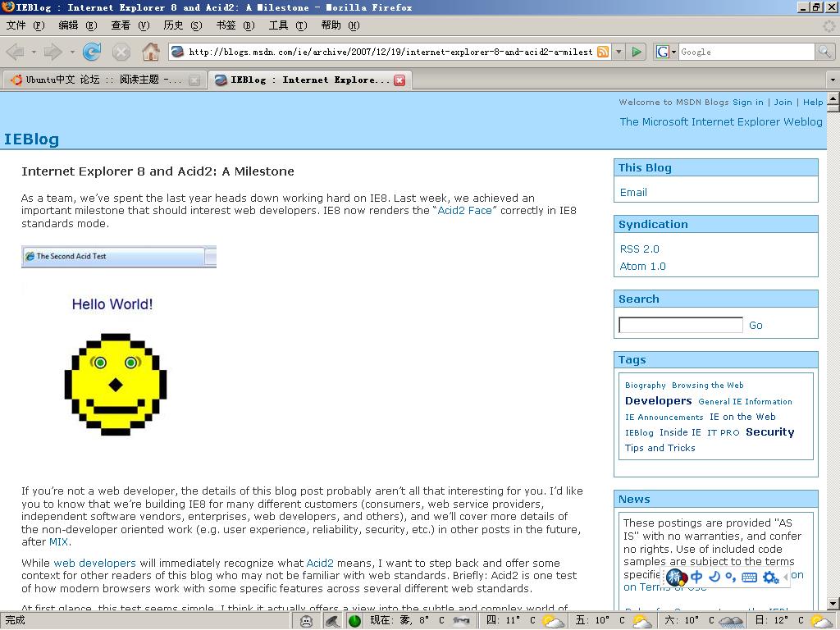Open the Acid2 Face link in the first paragraph

coord(464,211)
